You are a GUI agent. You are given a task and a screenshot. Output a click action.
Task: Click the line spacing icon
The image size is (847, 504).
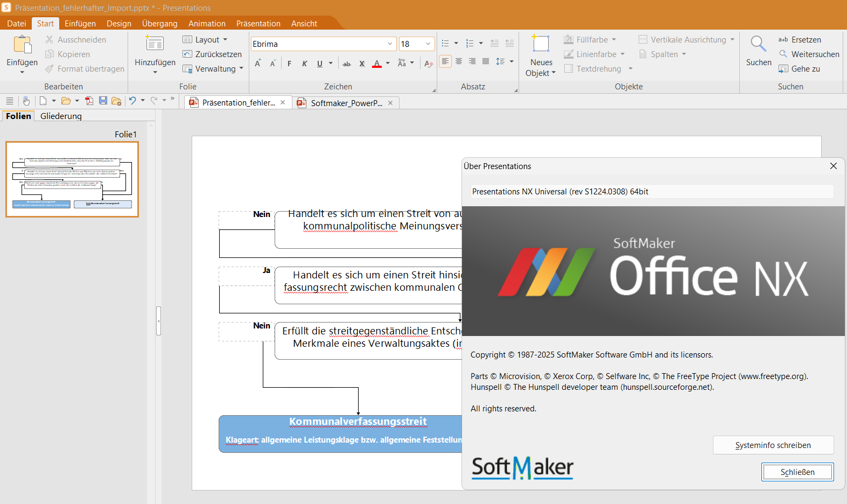(x=500, y=61)
